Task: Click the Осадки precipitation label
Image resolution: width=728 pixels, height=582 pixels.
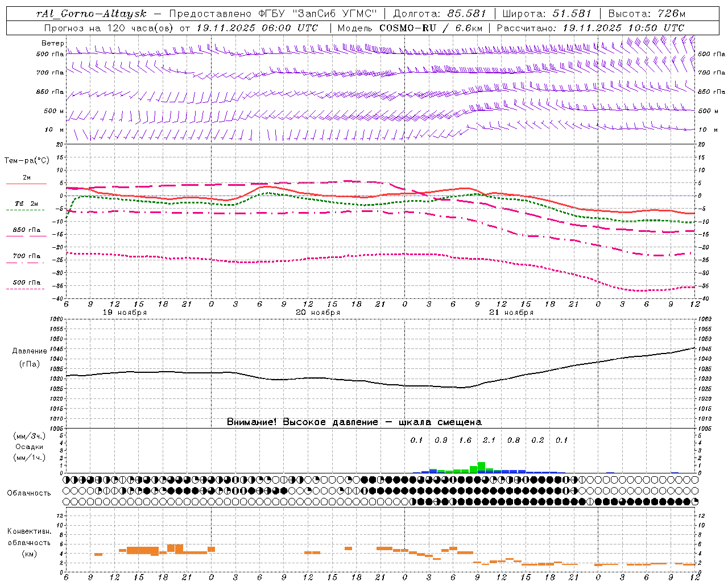Action: [x=30, y=447]
